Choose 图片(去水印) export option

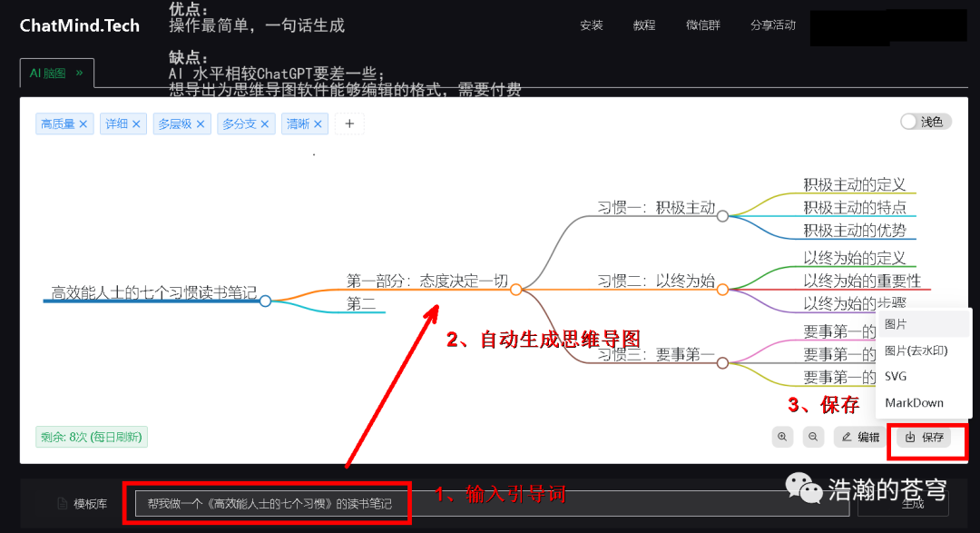coord(926,350)
